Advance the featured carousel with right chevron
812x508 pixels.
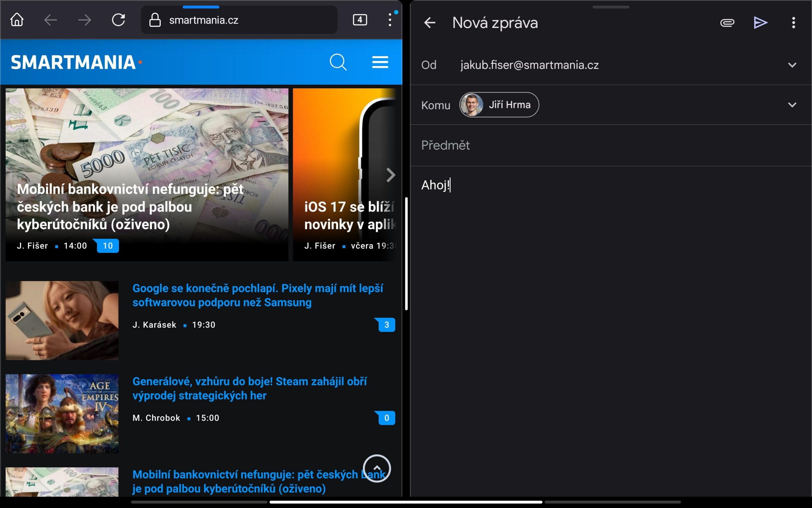(390, 175)
